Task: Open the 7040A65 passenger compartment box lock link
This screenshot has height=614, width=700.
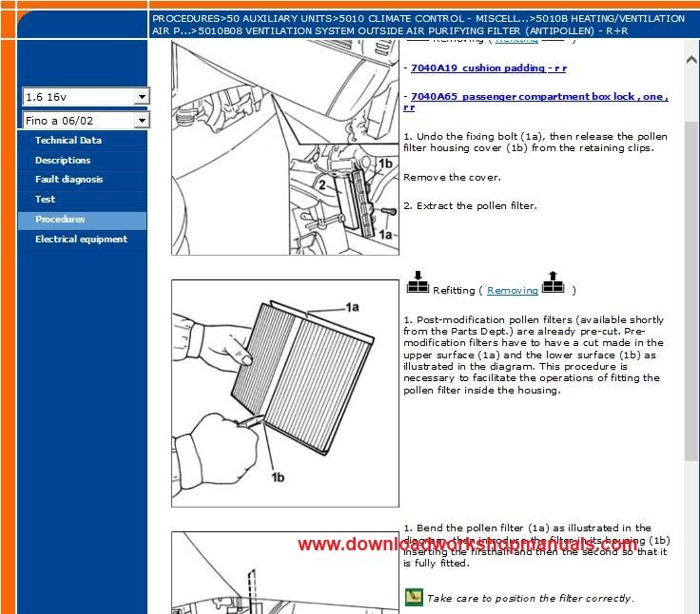Action: pyautogui.click(x=535, y=102)
